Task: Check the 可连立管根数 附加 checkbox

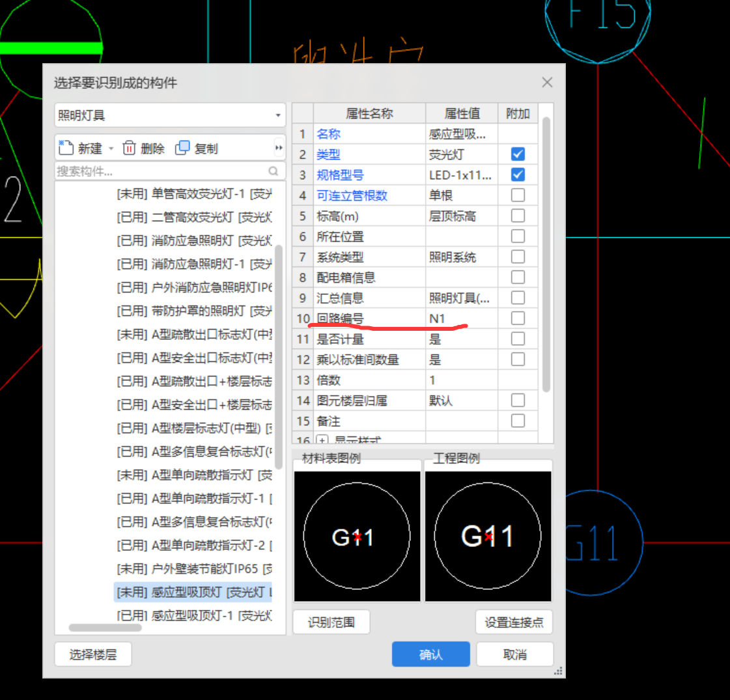Action: 518,195
